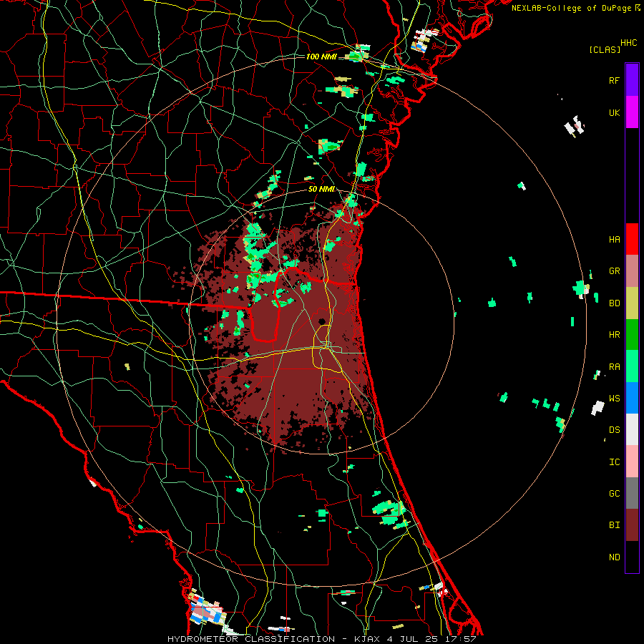
Task: Click the bright green RA legend swatch
Action: [x=632, y=366]
